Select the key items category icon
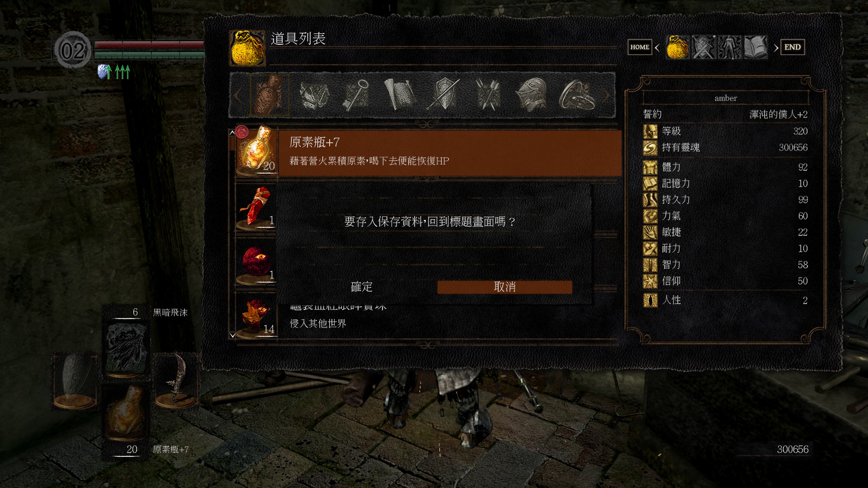868x488 pixels. point(356,95)
